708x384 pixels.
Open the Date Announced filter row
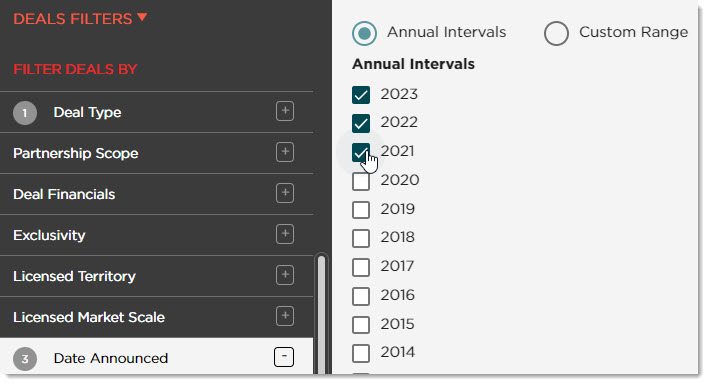point(156,357)
